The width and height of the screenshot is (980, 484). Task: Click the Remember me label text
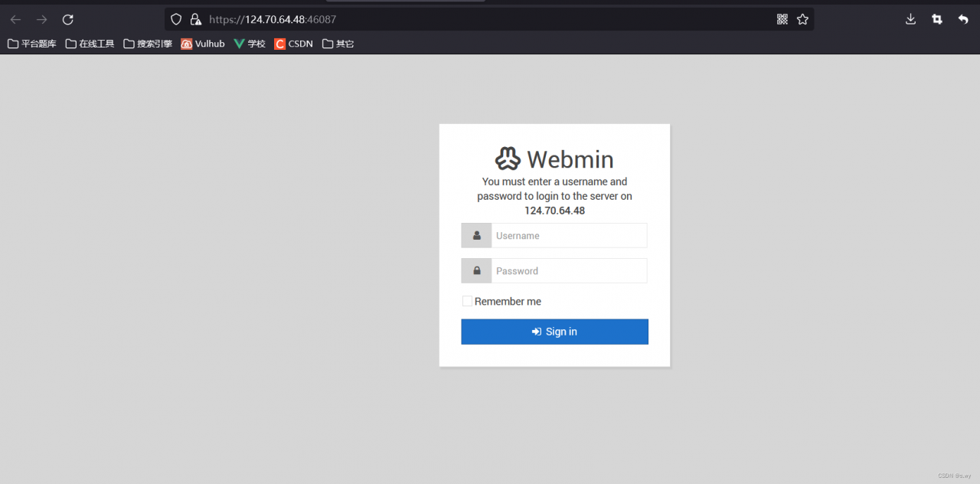point(508,302)
